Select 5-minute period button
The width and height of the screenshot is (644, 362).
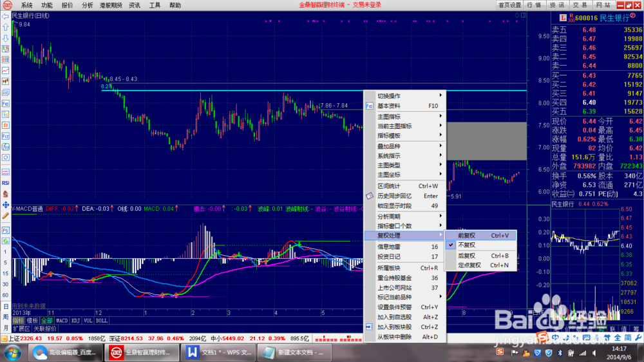click(x=5, y=263)
